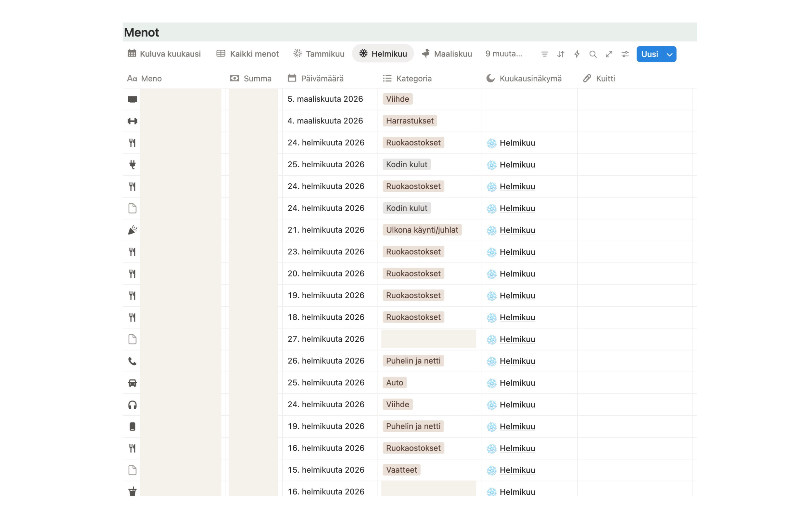The image size is (812, 510).
Task: Click the Vaatteet category tag
Action: coord(401,469)
